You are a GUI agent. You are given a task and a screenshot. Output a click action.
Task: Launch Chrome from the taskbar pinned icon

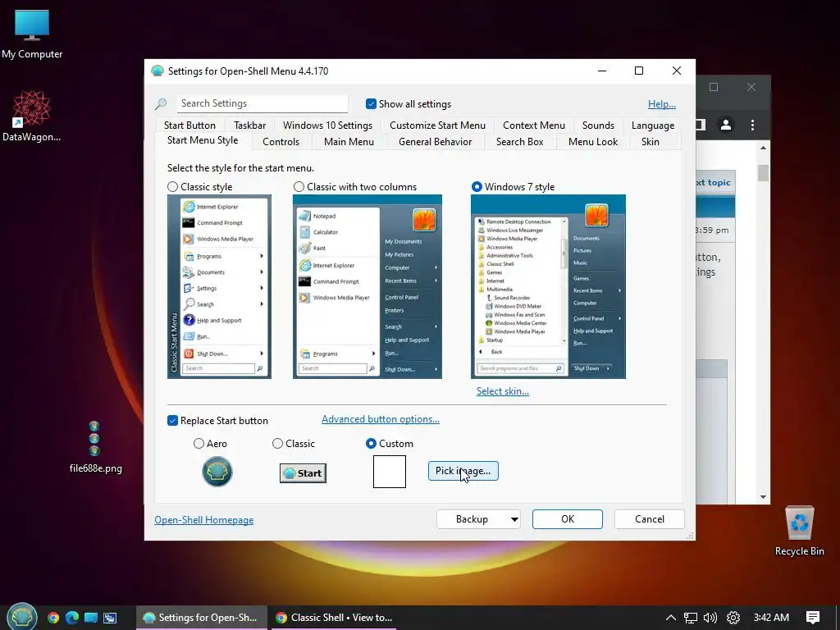pos(53,618)
